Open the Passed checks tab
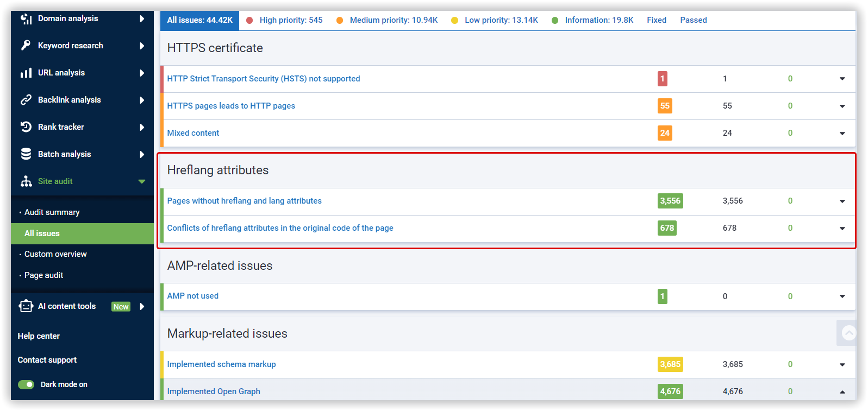This screenshot has height=411, width=868. [694, 20]
